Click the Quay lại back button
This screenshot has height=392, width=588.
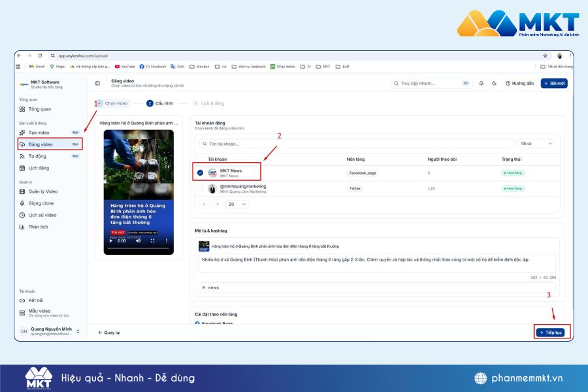109,333
